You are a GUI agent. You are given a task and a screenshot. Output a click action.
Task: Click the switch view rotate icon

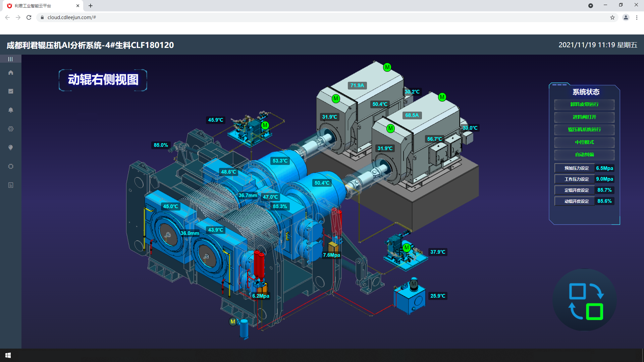coord(585,301)
